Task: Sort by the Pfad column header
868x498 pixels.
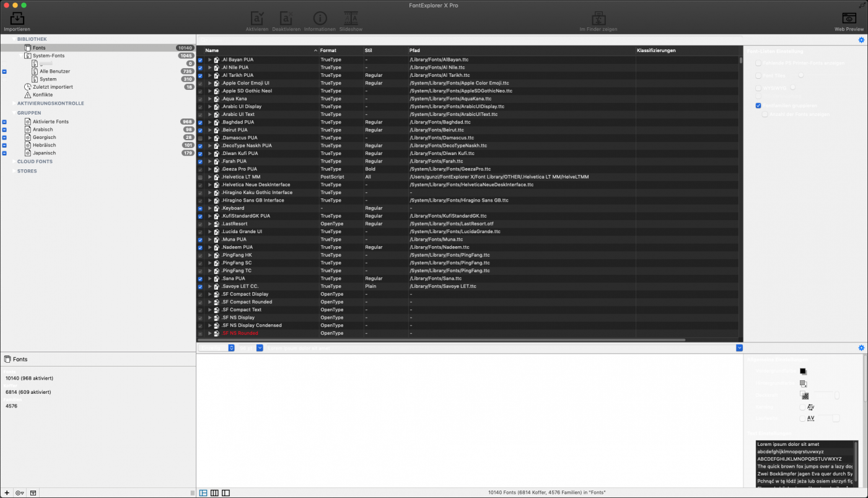Action: [x=522, y=50]
